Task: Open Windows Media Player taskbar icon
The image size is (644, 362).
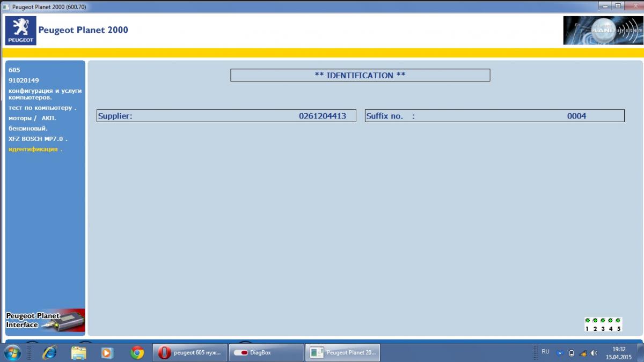Action: (107, 352)
